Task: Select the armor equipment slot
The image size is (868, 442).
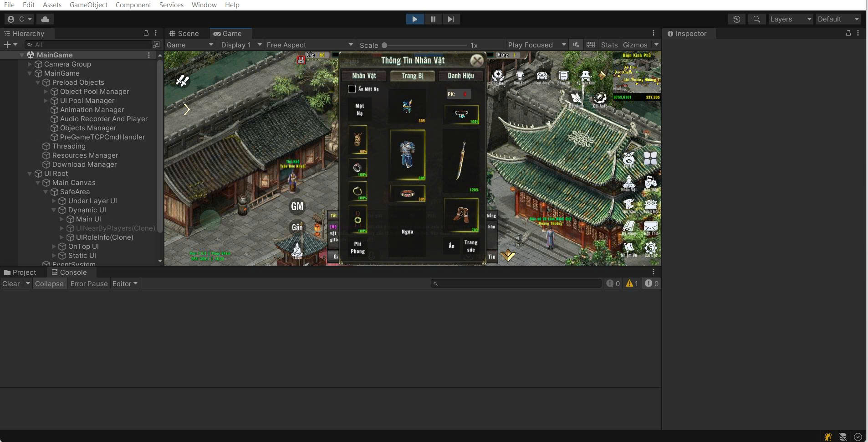Action: tap(408, 154)
